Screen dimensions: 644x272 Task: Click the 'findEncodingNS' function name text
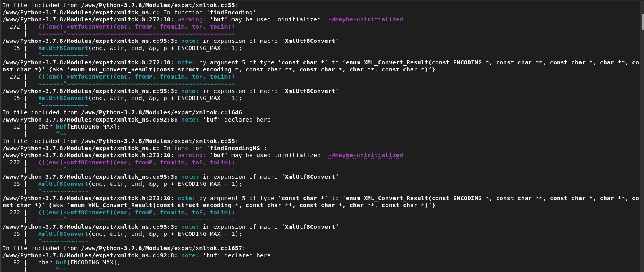(236, 148)
